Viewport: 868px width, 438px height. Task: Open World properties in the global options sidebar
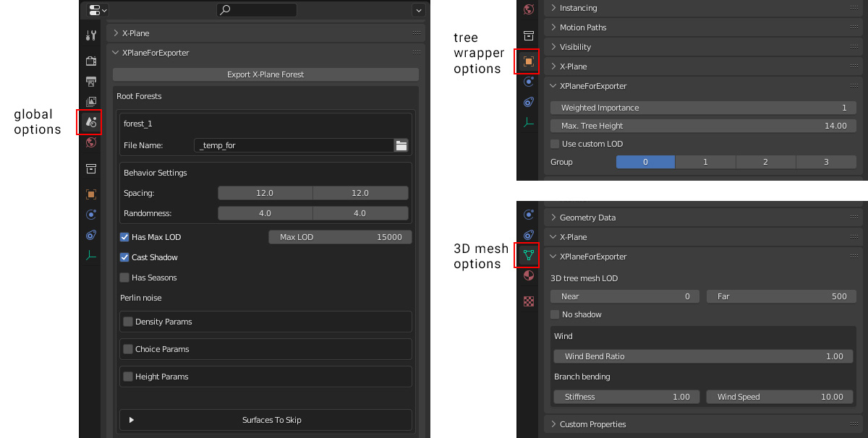click(x=91, y=142)
